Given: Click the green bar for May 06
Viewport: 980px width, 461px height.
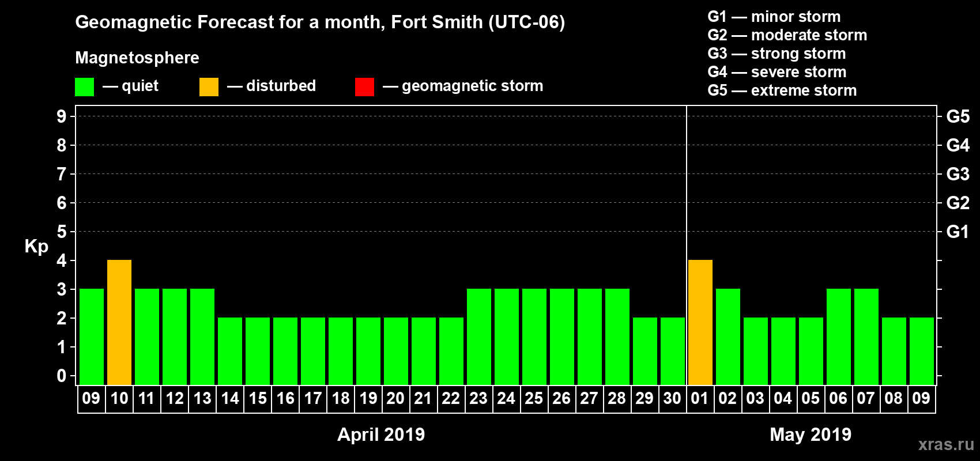Looking at the screenshot, I should [x=839, y=337].
